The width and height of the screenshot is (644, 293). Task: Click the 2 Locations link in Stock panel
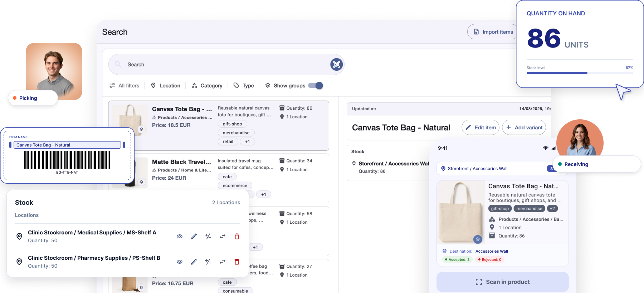click(x=226, y=203)
